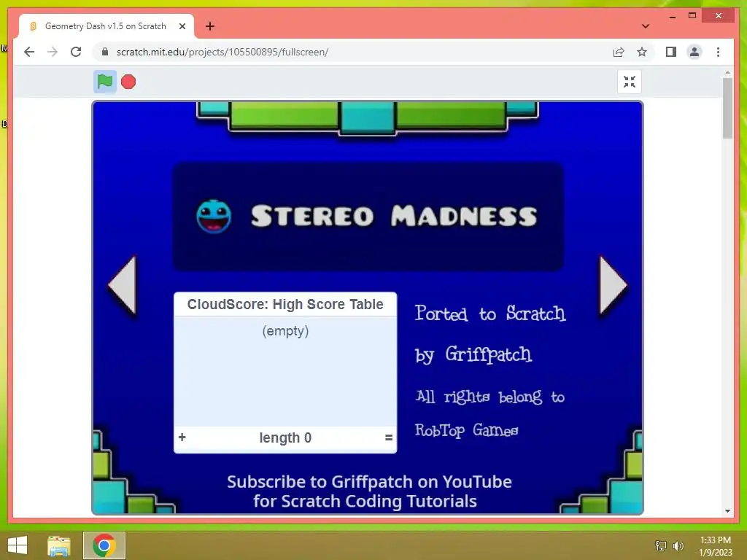This screenshot has height=560, width=747.
Task: Open the tab search chevron dropdown
Action: pos(646,26)
